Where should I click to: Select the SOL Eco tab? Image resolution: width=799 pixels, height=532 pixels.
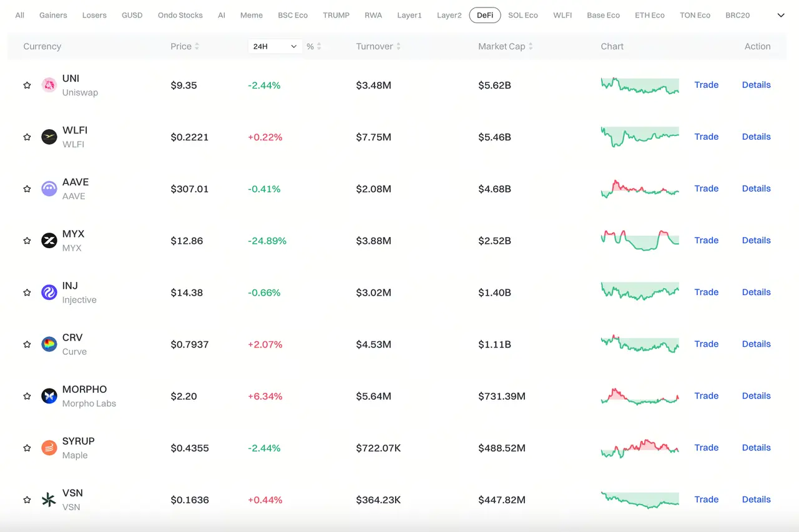click(523, 15)
